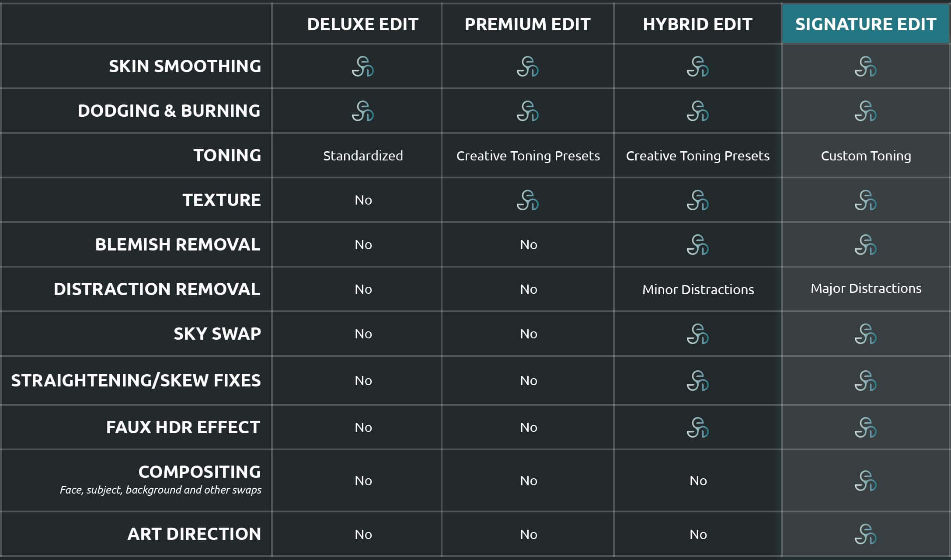
Task: Click the Sky Swap icon under Hybrid Edit
Action: tap(698, 334)
